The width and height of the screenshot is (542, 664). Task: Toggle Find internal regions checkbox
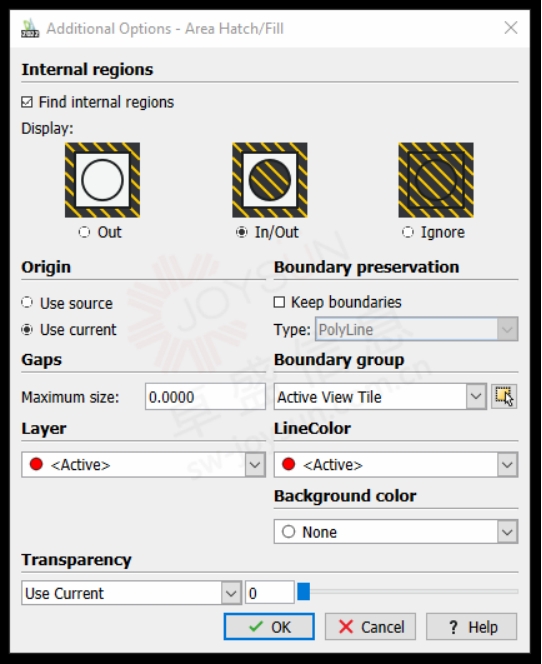[27, 102]
